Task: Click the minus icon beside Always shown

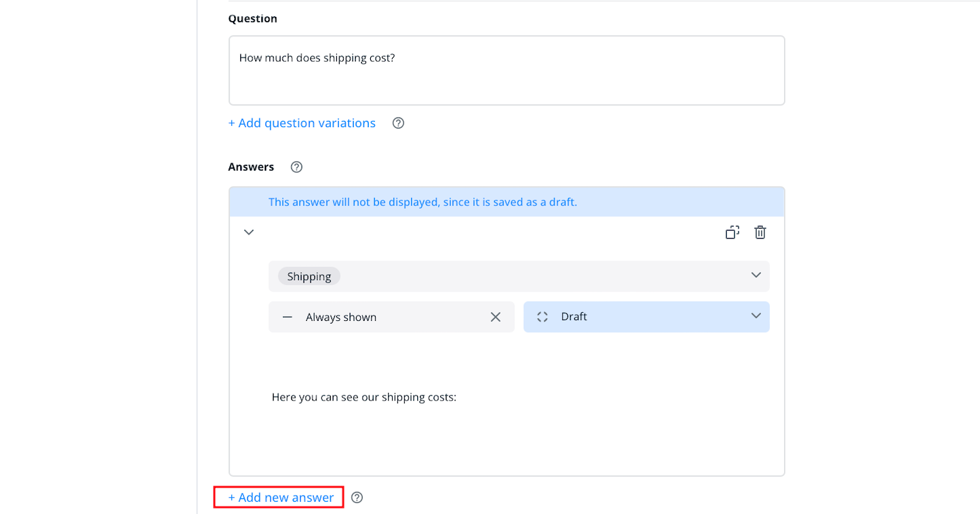Action: coord(287,317)
